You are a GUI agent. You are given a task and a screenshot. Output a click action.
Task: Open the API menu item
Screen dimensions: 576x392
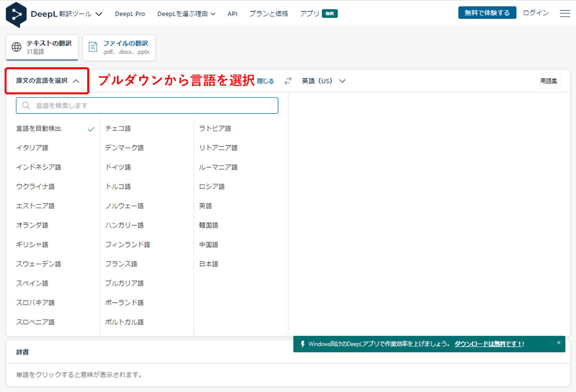point(232,14)
